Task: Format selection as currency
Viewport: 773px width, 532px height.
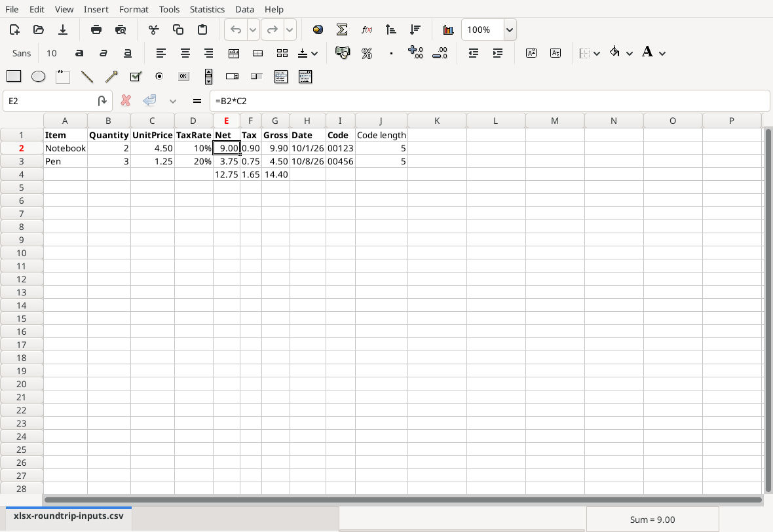Action: coord(343,53)
